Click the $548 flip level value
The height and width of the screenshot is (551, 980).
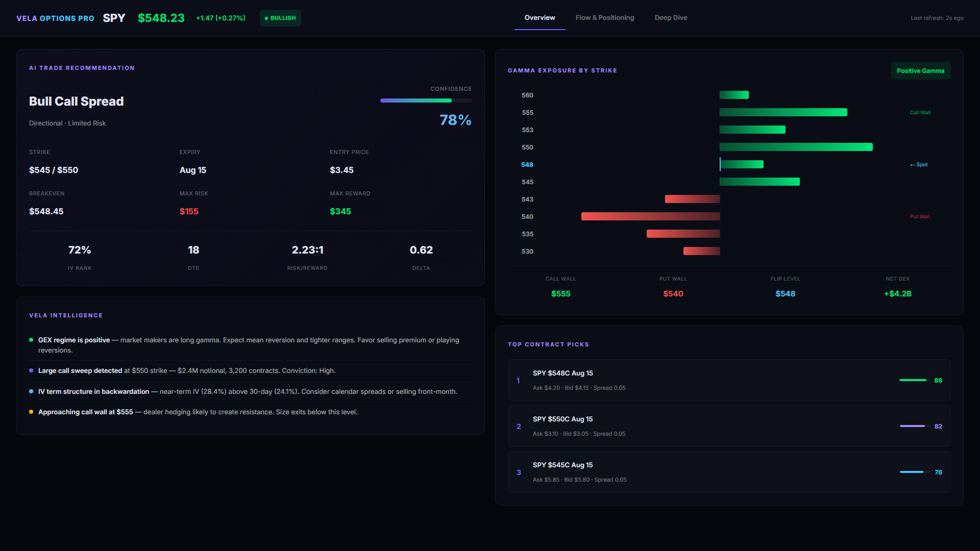tap(786, 294)
